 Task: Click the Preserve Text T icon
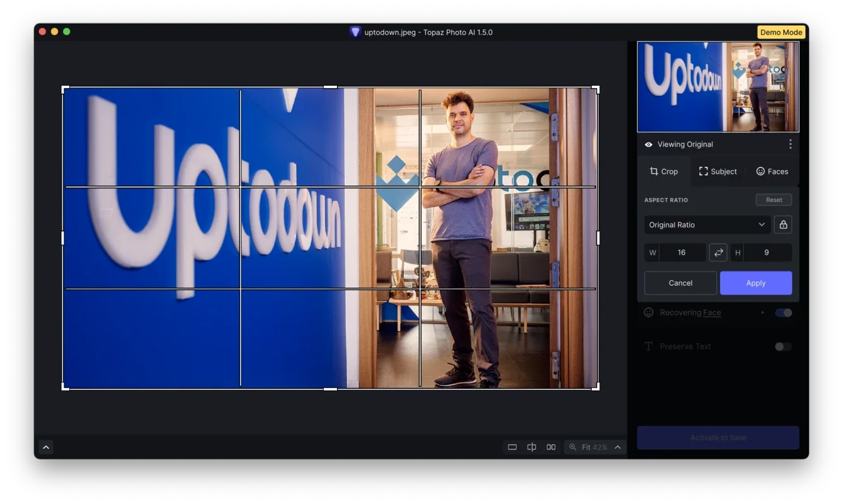point(648,346)
